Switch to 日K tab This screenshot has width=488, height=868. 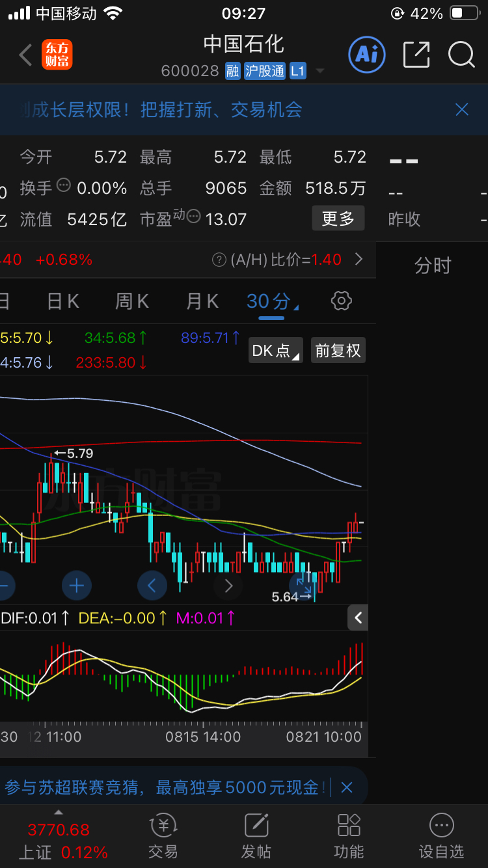point(63,301)
